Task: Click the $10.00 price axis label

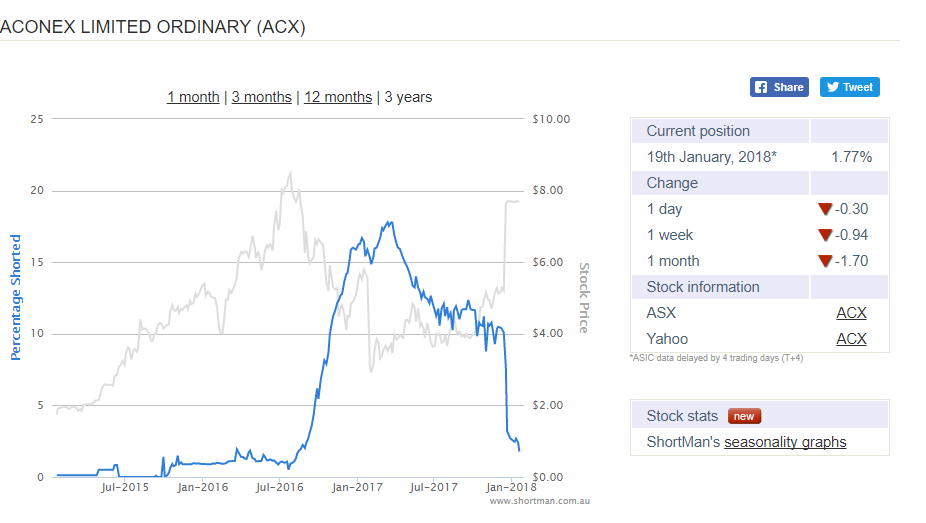Action: tap(551, 119)
